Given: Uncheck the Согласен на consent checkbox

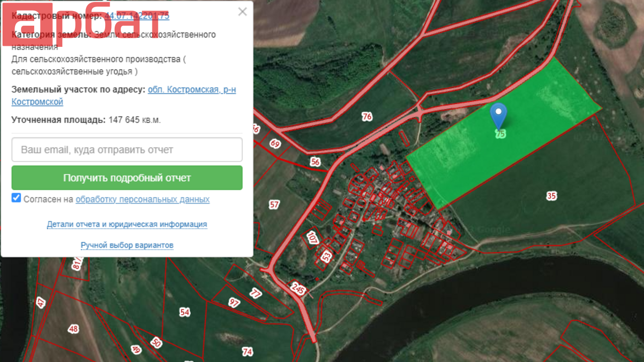Looking at the screenshot, I should pyautogui.click(x=16, y=198).
